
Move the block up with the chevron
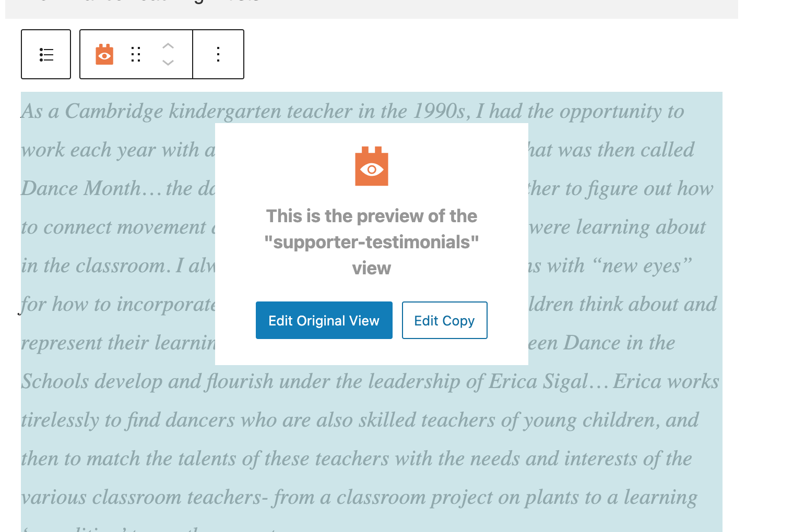(x=168, y=46)
